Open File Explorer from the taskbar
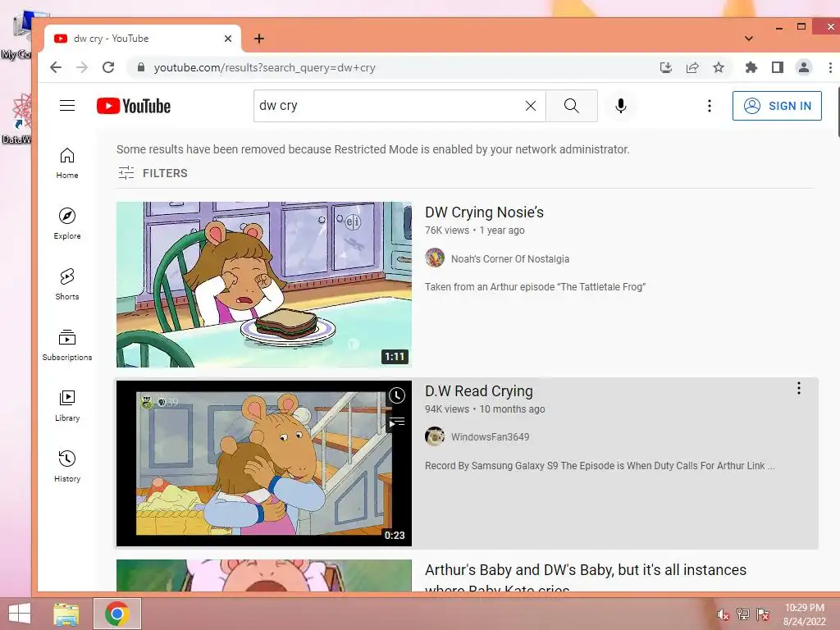 point(66,614)
